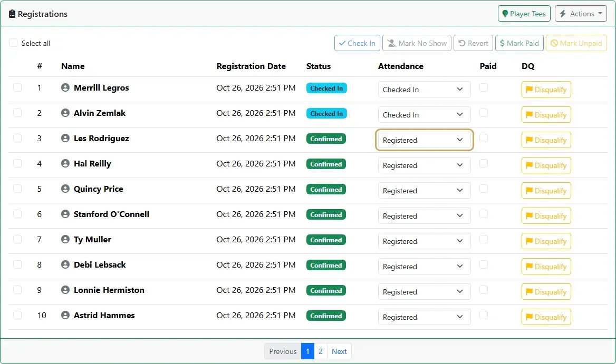Screen dimensions: 616x364
Task: Go to page 2 of registrations
Action: coord(321,351)
